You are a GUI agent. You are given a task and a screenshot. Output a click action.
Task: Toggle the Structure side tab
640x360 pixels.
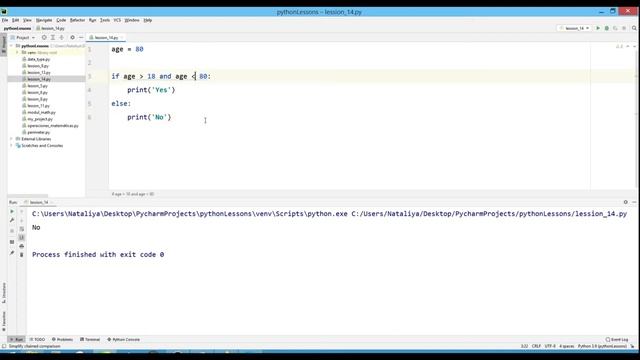(x=4, y=293)
